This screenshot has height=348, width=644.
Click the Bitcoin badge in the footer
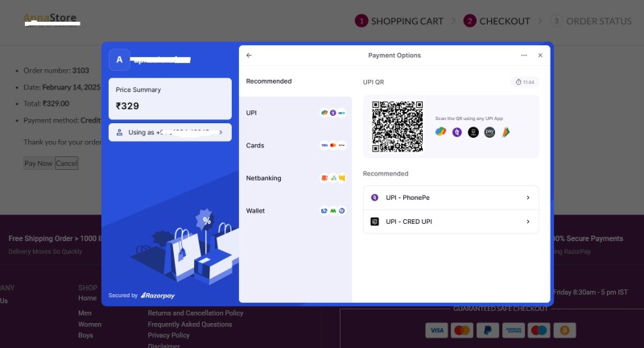click(564, 330)
